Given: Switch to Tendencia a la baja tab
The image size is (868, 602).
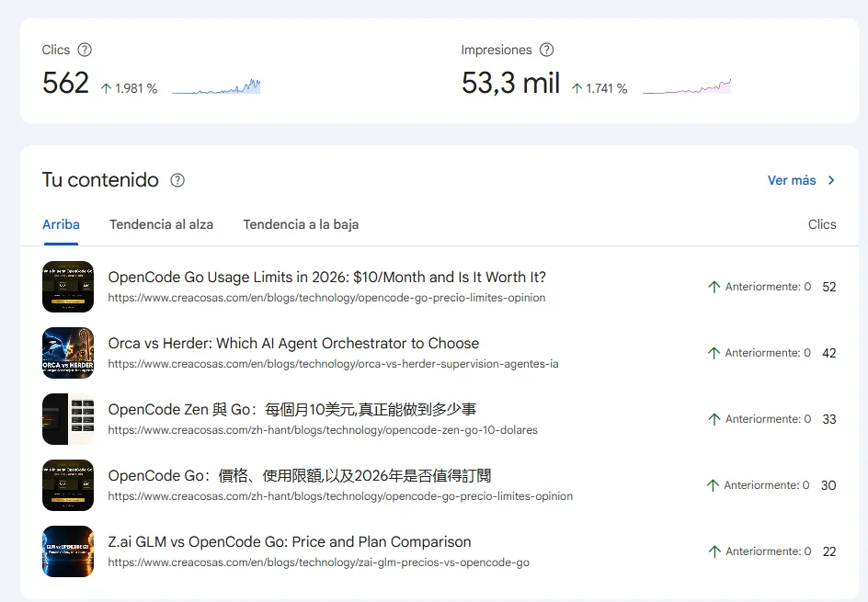Looking at the screenshot, I should pos(301,224).
